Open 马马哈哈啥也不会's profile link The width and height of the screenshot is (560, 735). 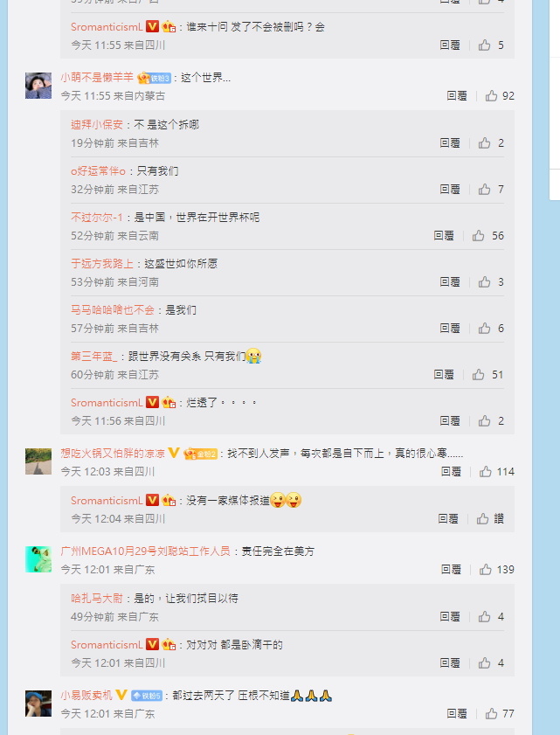pos(113,310)
